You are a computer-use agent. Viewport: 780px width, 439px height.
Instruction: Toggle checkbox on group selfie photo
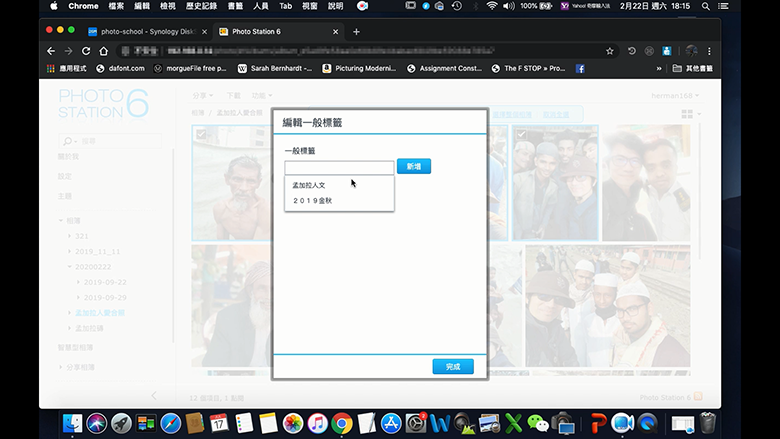[x=521, y=134]
